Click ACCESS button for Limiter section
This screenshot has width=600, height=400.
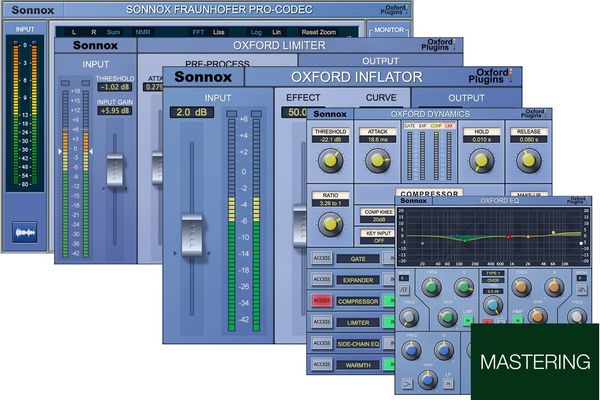[x=322, y=322]
